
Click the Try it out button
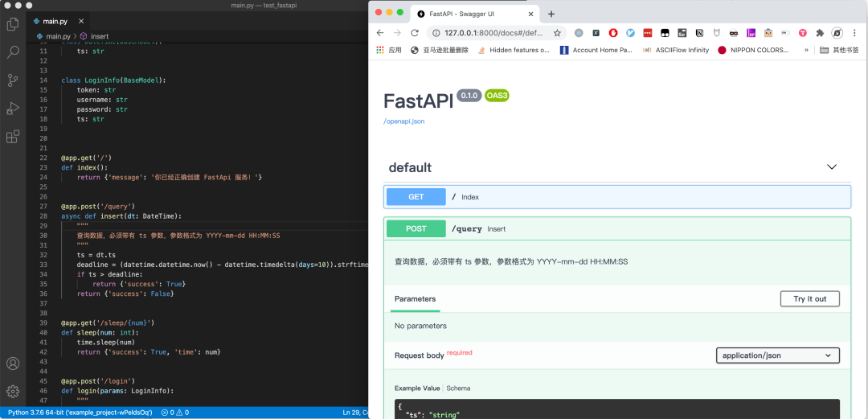(810, 298)
